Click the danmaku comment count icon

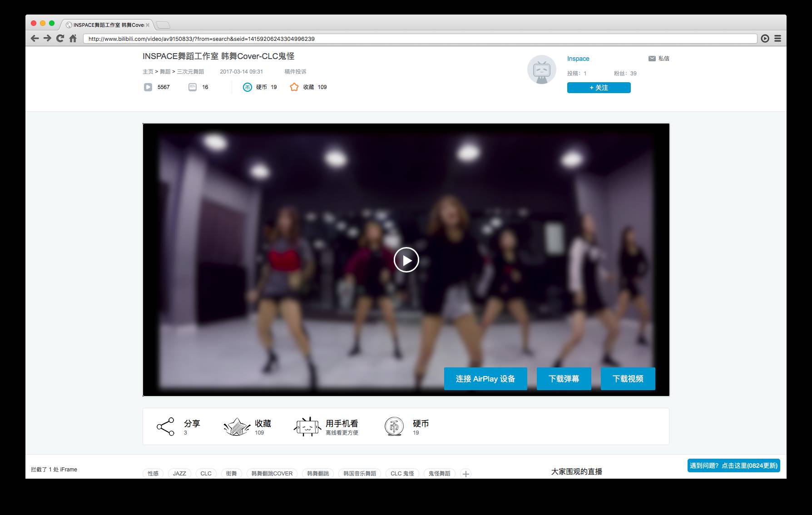193,87
